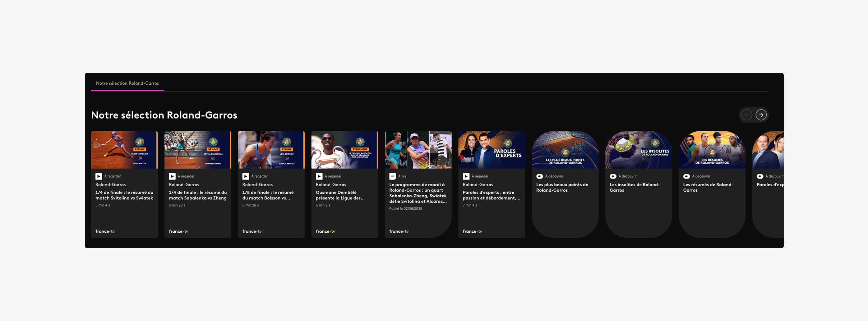Open title '1/8 de finale : le résumé du match Boisson vs...'
Viewport: 868px width, 321px height.
[x=268, y=195]
